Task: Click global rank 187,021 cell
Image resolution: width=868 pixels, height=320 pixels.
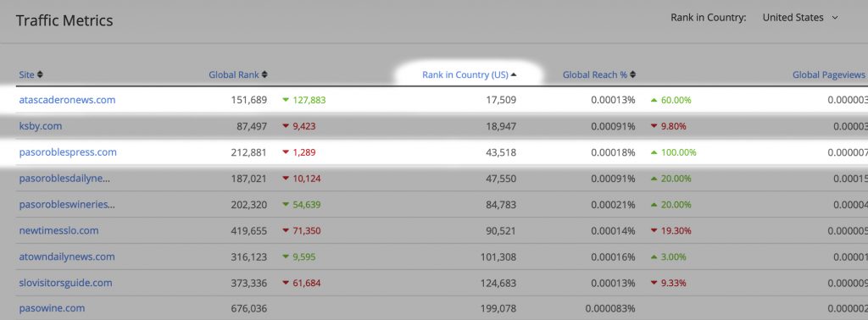Action: [249, 179]
